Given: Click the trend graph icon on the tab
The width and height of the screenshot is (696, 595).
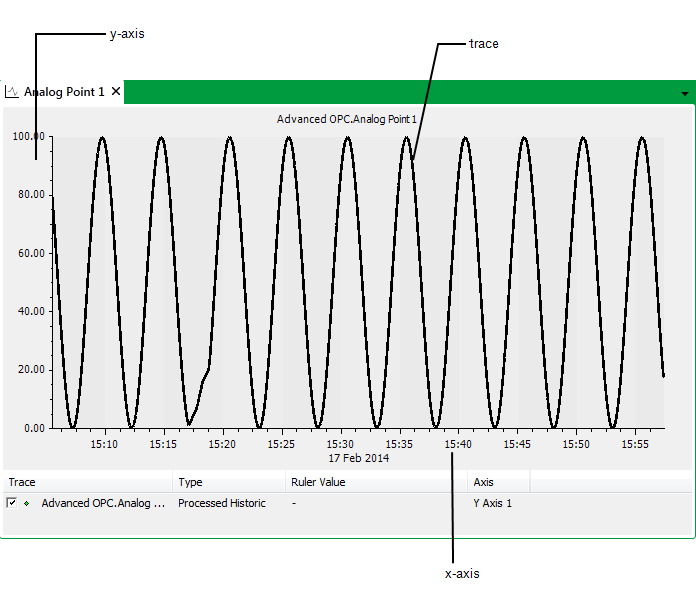Looking at the screenshot, I should (12, 92).
